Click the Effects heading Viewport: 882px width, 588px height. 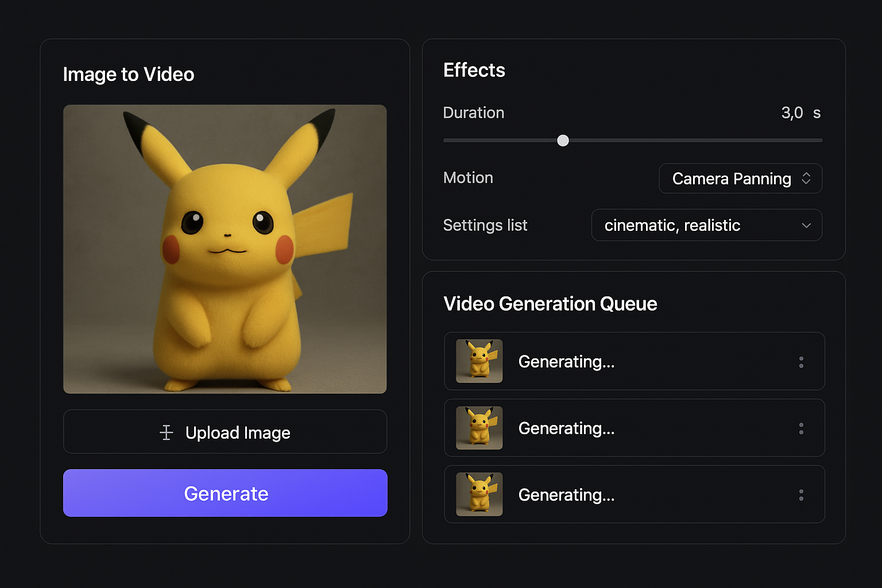click(474, 70)
